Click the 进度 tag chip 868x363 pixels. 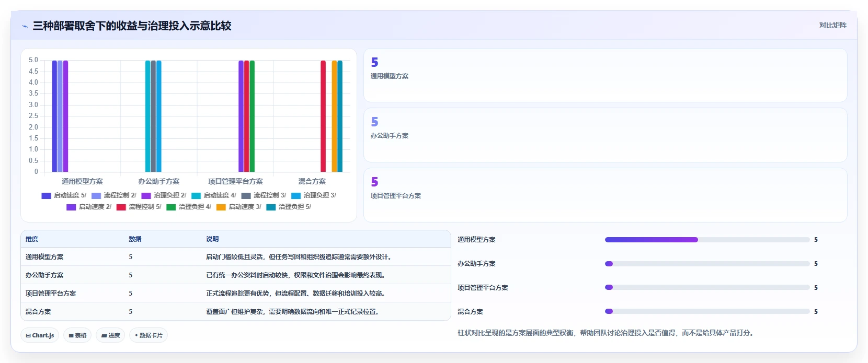[110, 335]
